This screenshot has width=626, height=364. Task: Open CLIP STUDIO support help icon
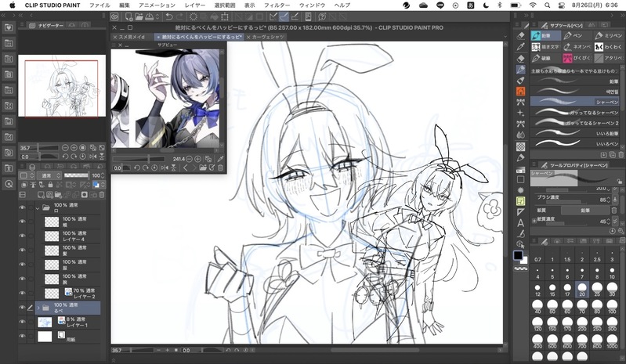point(322,16)
